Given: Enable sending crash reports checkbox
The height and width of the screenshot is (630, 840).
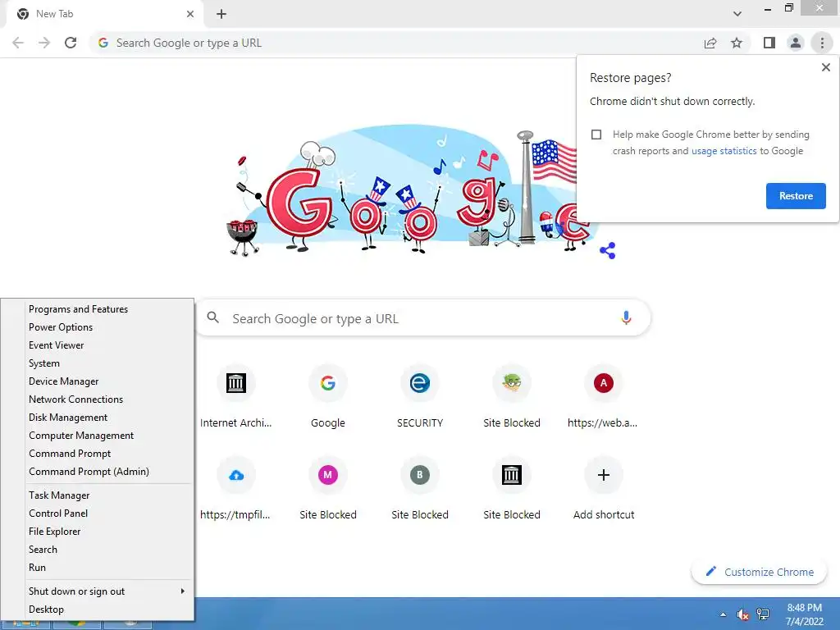Looking at the screenshot, I should [596, 135].
